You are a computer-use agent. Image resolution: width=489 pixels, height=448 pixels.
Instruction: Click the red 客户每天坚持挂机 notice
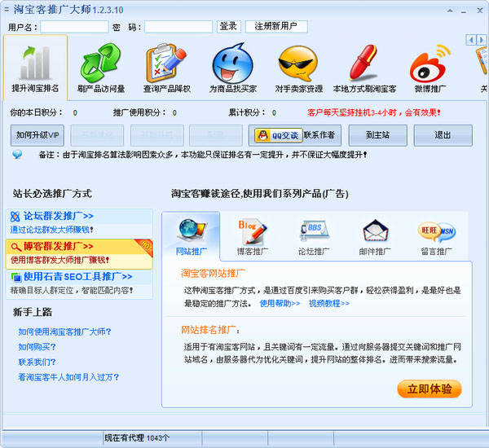373,112
